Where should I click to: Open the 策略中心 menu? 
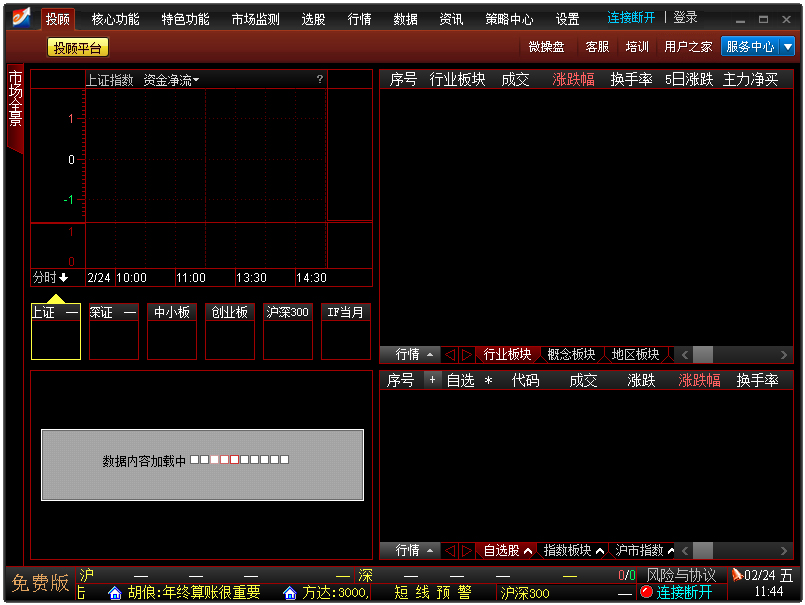pos(509,20)
